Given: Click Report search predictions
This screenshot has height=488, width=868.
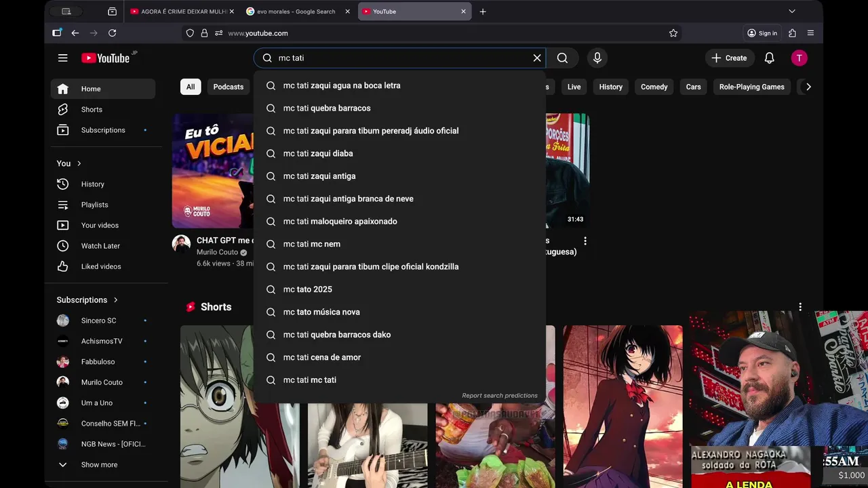Looking at the screenshot, I should [500, 396].
